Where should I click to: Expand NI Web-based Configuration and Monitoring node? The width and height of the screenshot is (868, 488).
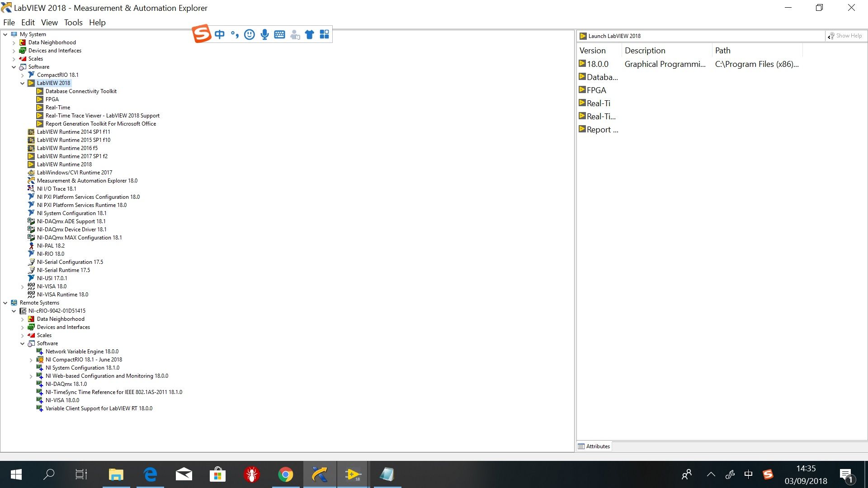pos(31,376)
